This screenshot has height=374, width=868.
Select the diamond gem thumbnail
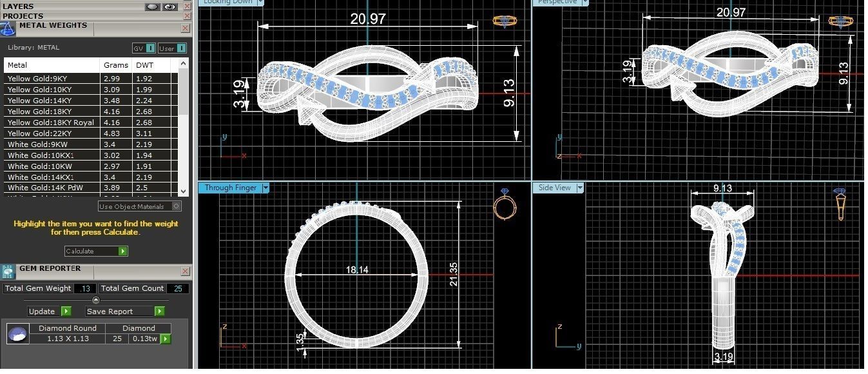click(18, 333)
